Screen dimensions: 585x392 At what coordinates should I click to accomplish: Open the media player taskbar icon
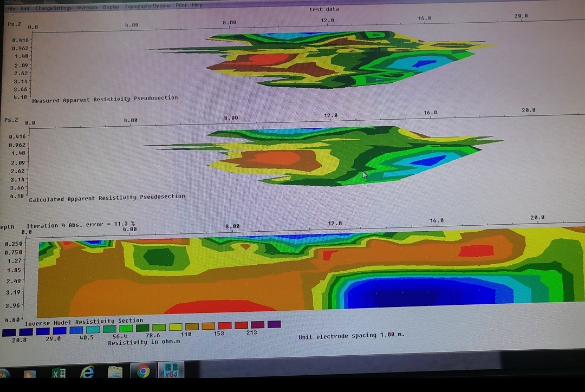coord(29,374)
